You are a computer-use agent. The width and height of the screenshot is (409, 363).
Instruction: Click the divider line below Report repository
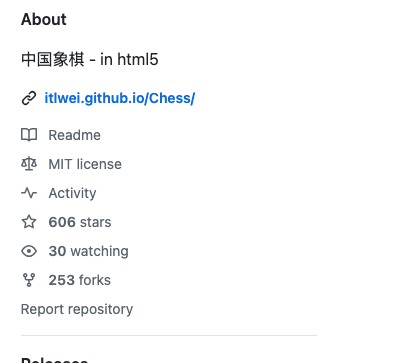(x=169, y=336)
